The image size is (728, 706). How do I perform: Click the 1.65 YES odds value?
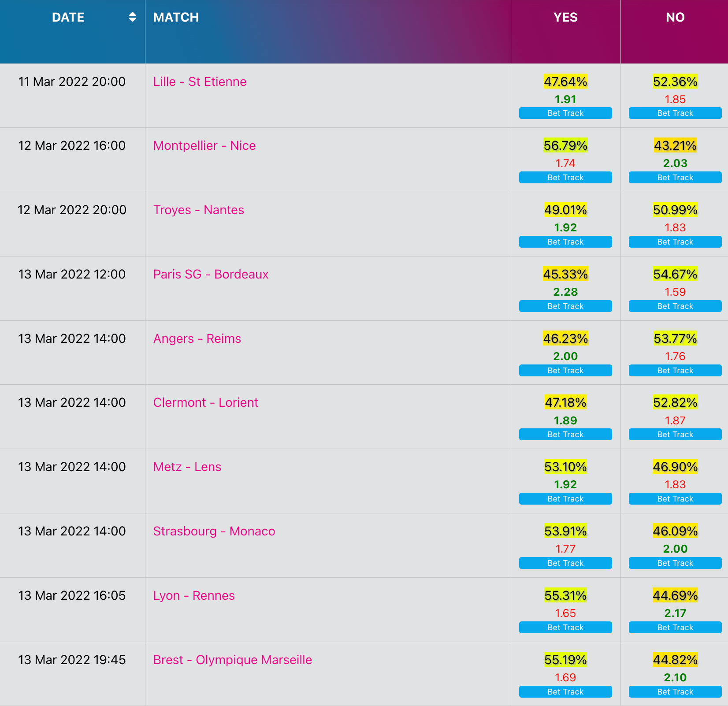(x=565, y=613)
